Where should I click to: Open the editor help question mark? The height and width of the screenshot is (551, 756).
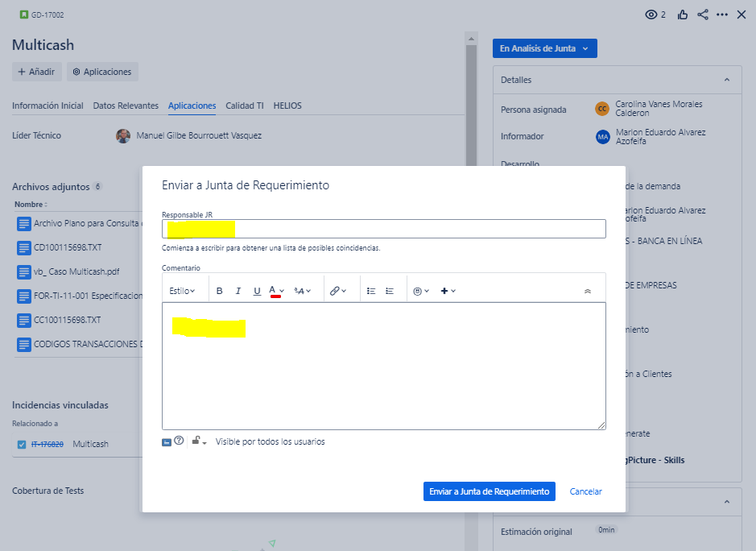tap(179, 441)
